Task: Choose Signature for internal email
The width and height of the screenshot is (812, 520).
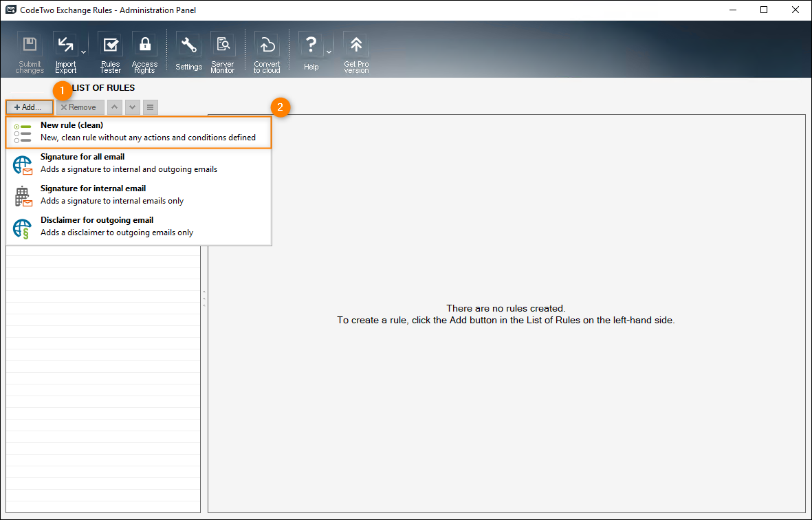Action: 138,195
